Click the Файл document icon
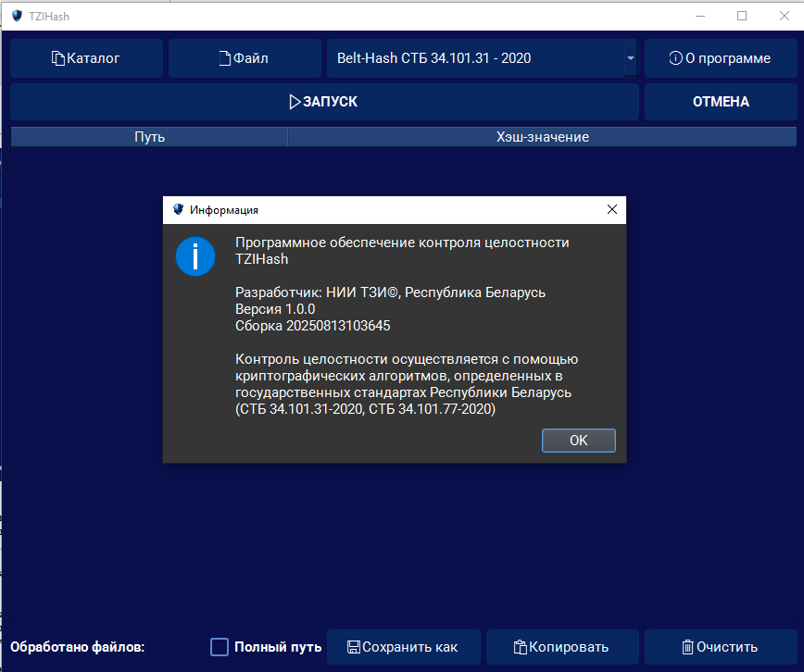This screenshot has height=672, width=804. coord(223,58)
